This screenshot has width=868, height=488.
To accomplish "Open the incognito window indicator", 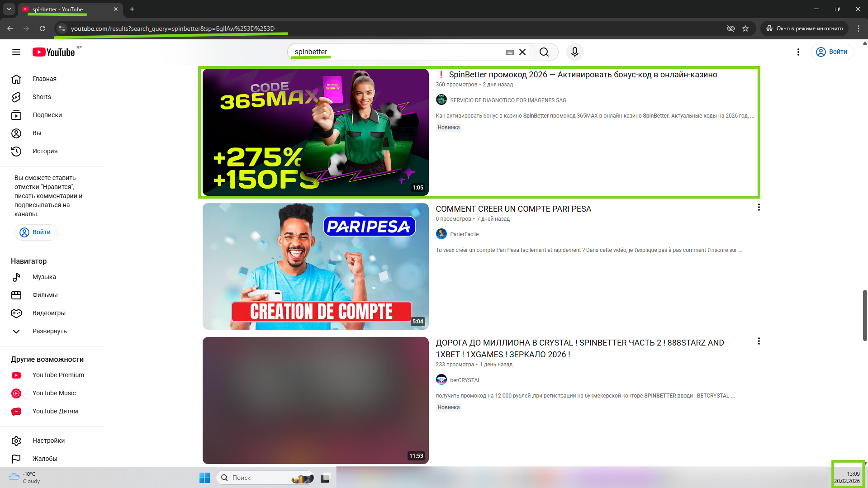I will point(804,28).
